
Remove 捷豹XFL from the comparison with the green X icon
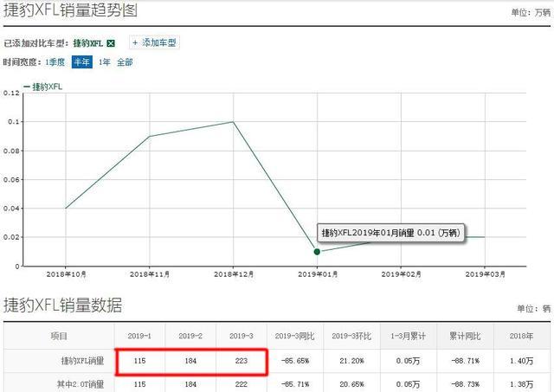(111, 43)
